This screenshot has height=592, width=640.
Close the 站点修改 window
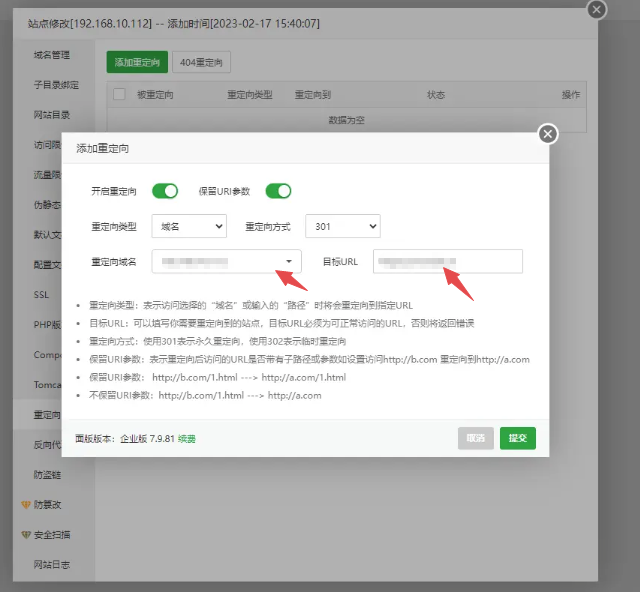[x=596, y=9]
